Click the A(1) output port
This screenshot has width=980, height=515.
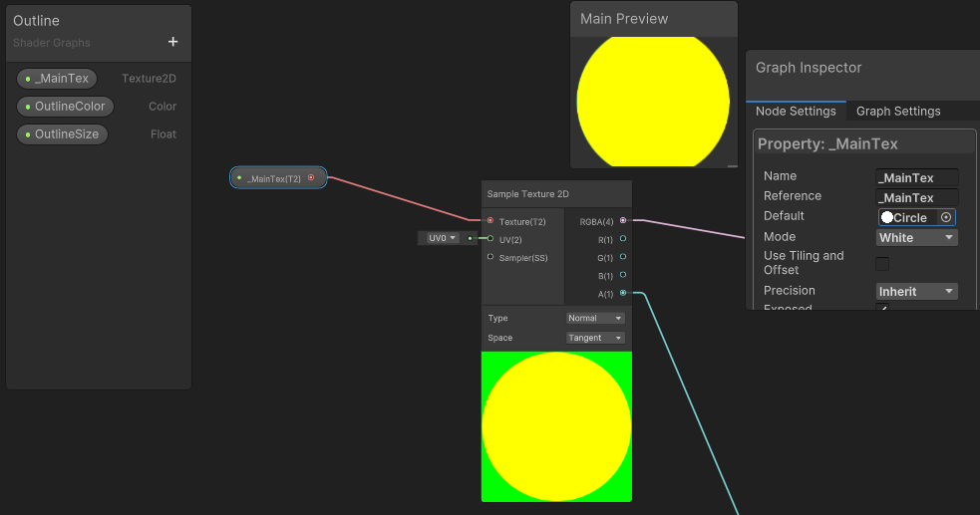tap(622, 293)
